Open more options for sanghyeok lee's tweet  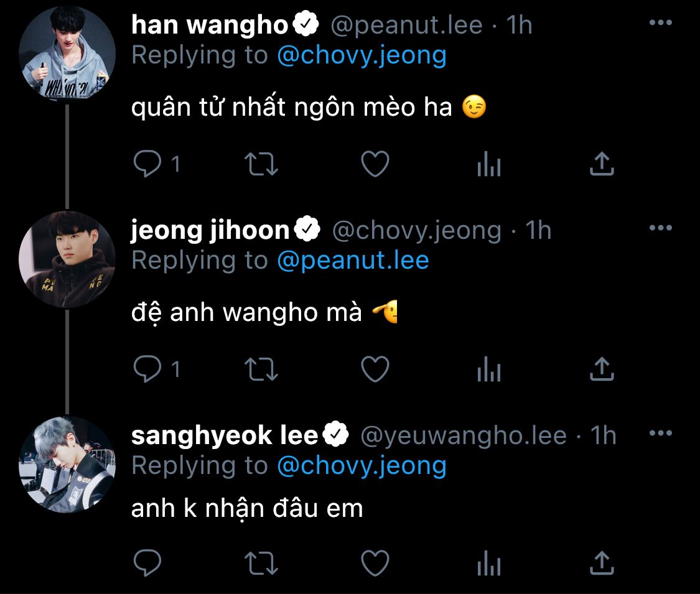tap(661, 433)
